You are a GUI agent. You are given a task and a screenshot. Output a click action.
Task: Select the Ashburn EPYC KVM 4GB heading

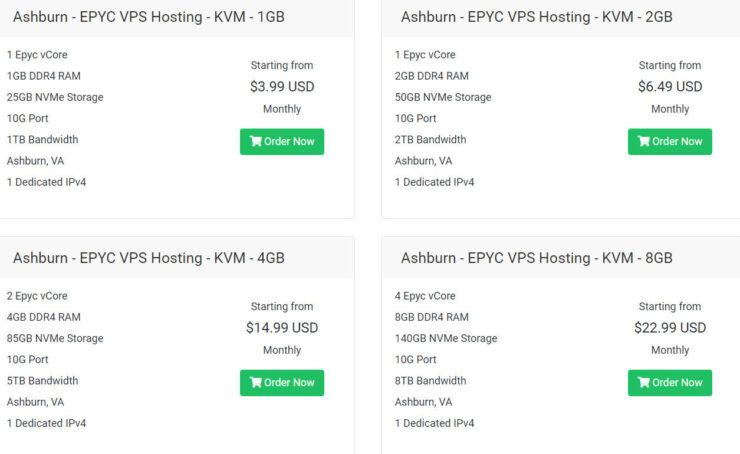point(149,258)
